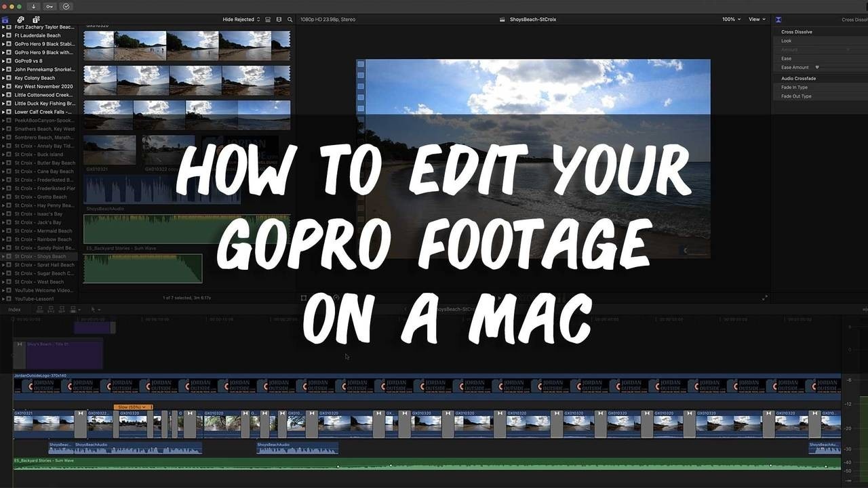Select the JordanOutsideLogo-370x140 clip in timeline
Screen dimensions: 868x488
[x=427, y=385]
